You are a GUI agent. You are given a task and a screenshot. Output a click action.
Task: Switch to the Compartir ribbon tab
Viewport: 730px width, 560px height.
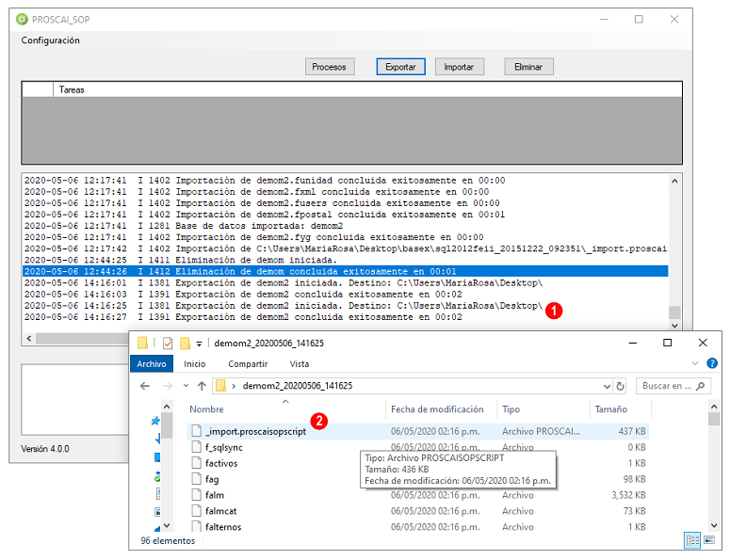click(x=248, y=363)
